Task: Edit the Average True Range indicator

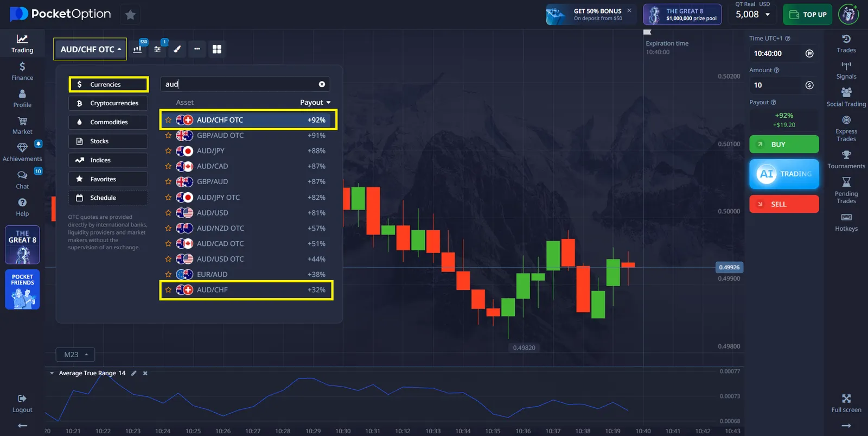Action: (x=134, y=373)
